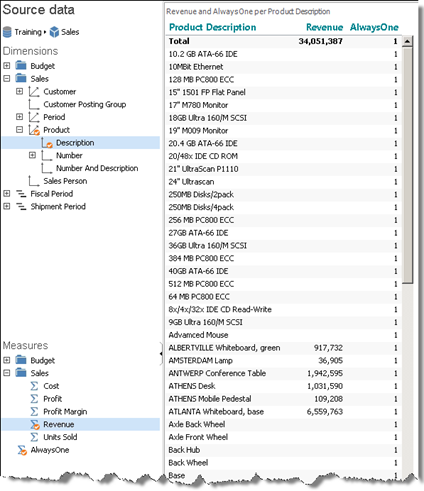Collapse the Product dimension node
Image resolution: width=424 pixels, height=491 pixels.
20,130
